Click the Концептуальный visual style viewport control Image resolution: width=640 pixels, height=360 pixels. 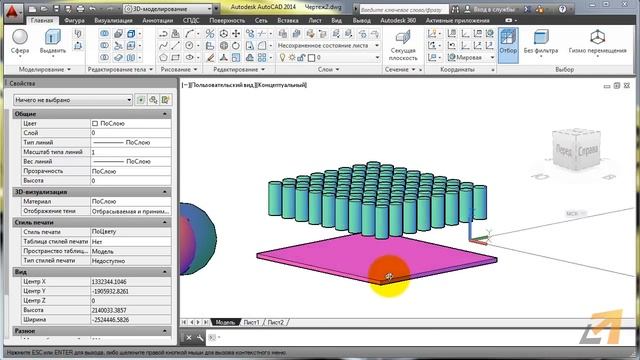point(282,85)
